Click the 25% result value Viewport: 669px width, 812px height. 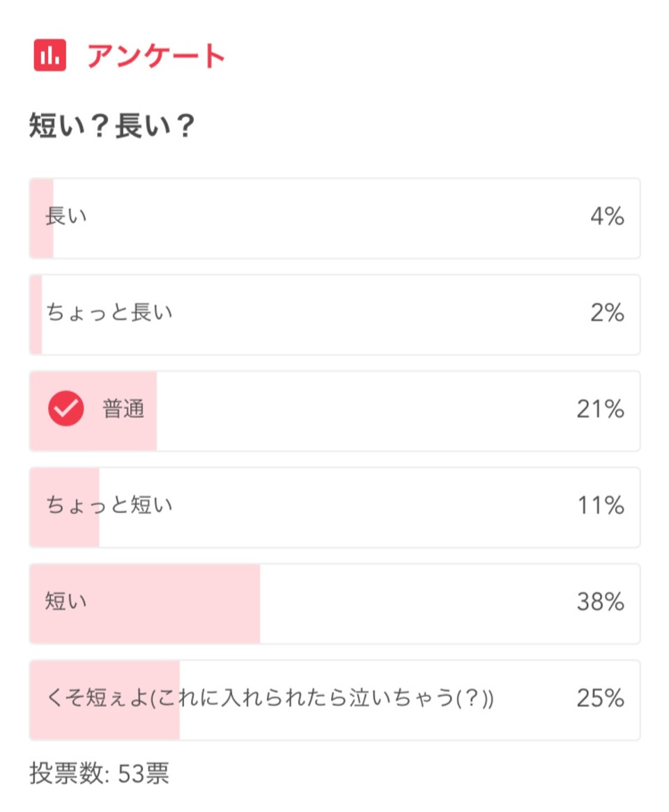pos(600,698)
